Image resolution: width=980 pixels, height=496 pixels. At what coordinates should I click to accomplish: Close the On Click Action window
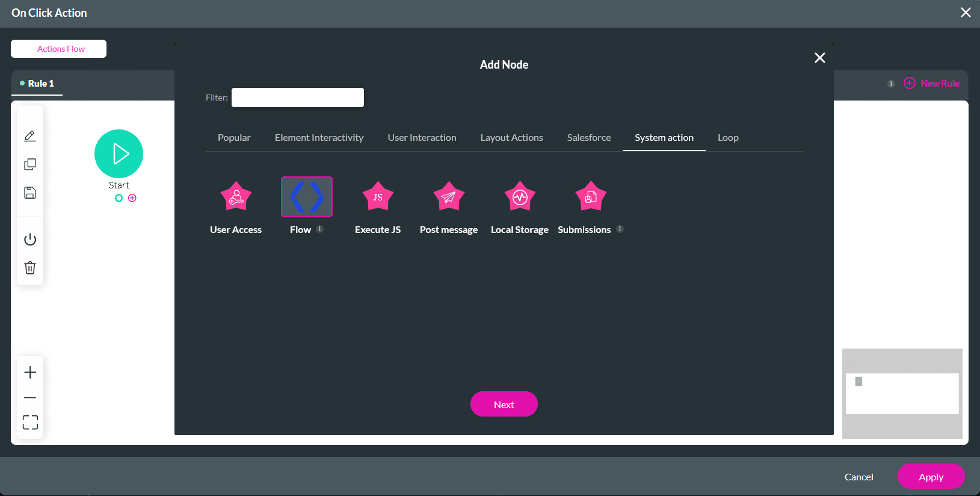[966, 13]
